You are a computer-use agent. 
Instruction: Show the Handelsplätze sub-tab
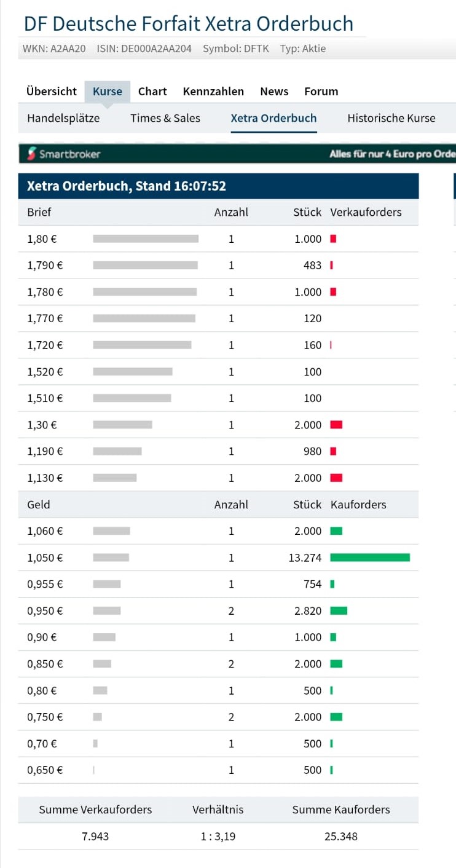coord(63,118)
